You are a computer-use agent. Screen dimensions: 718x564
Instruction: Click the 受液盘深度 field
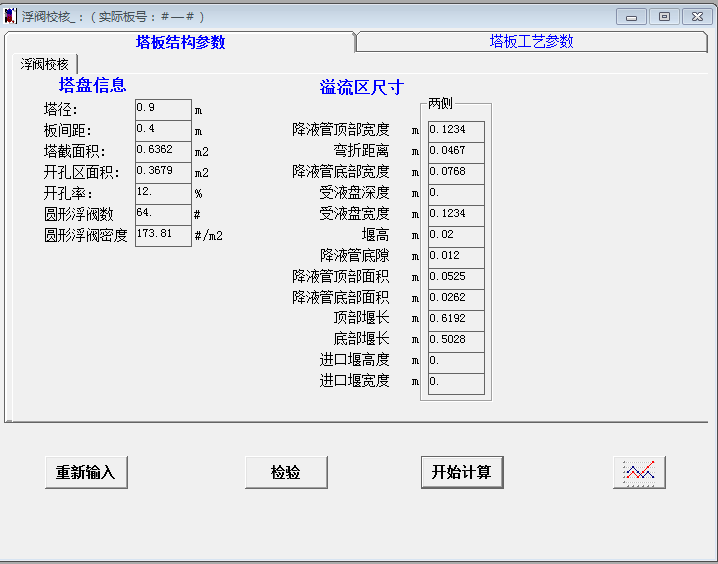pyautogui.click(x=456, y=195)
